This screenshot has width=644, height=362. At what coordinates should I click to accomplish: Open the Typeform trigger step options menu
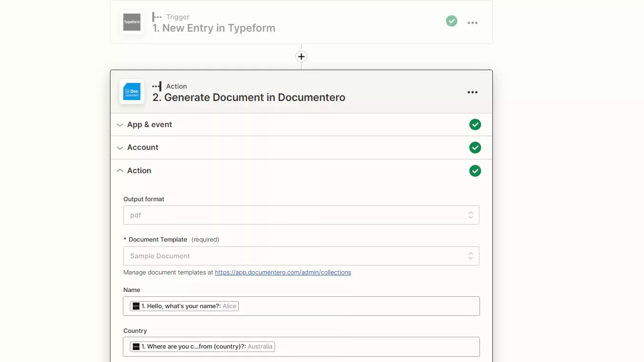[472, 23]
